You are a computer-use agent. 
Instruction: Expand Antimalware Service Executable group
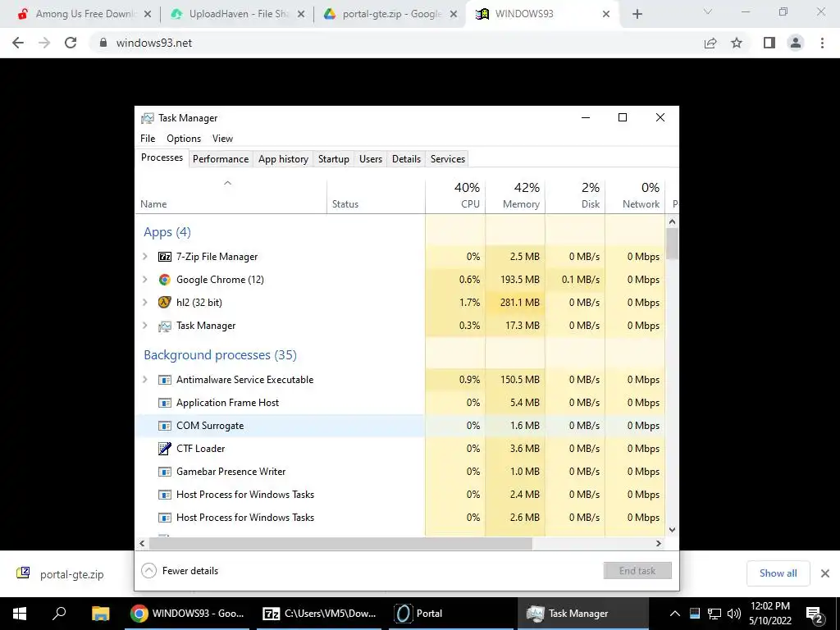click(x=144, y=379)
